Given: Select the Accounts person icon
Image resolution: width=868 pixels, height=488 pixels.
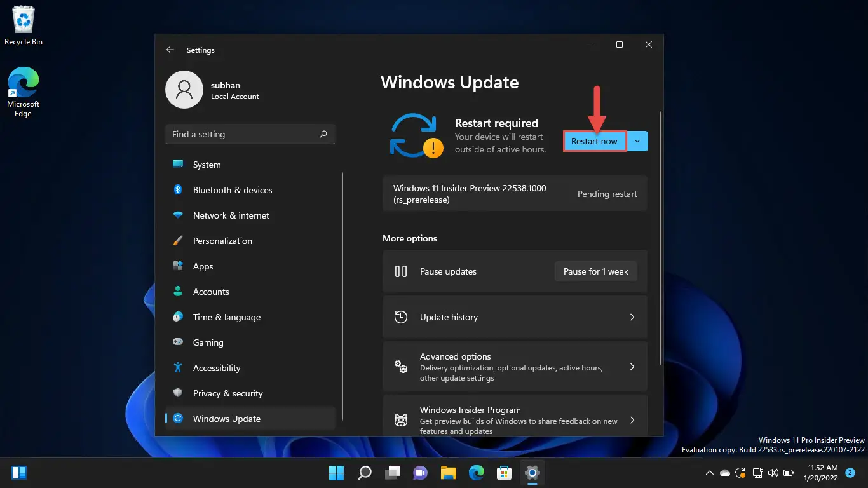Looking at the screenshot, I should click(179, 292).
